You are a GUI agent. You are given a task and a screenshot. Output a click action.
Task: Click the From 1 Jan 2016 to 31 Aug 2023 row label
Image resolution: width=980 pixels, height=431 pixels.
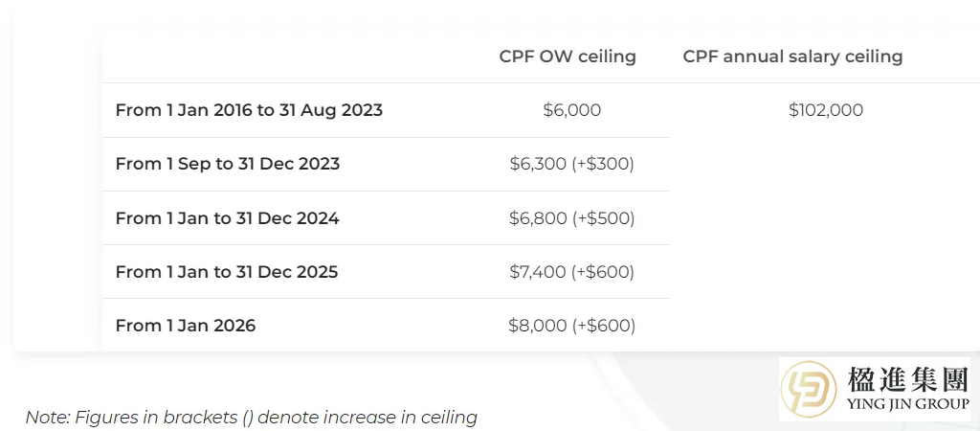tap(249, 110)
